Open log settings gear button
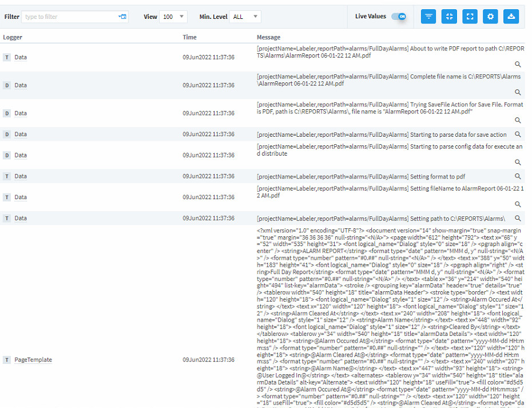The height and width of the screenshot is (408, 532). (x=490, y=16)
